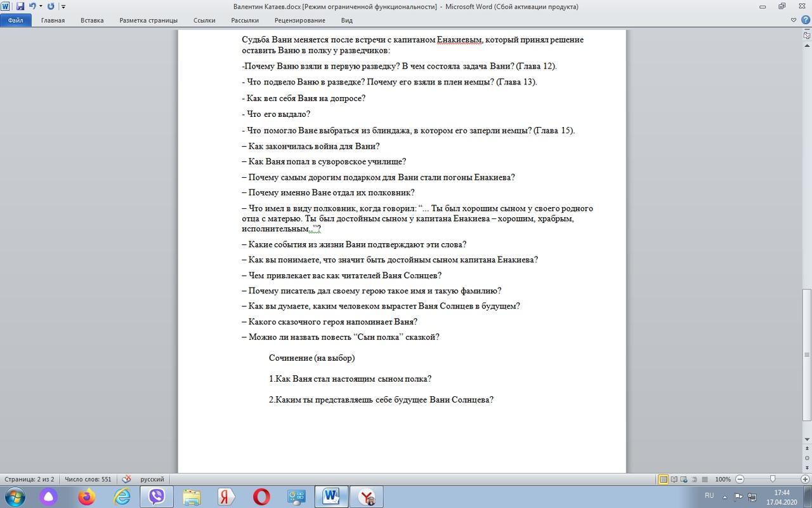Open the Файл tab
Screen dimensions: 812x508
click(x=15, y=20)
